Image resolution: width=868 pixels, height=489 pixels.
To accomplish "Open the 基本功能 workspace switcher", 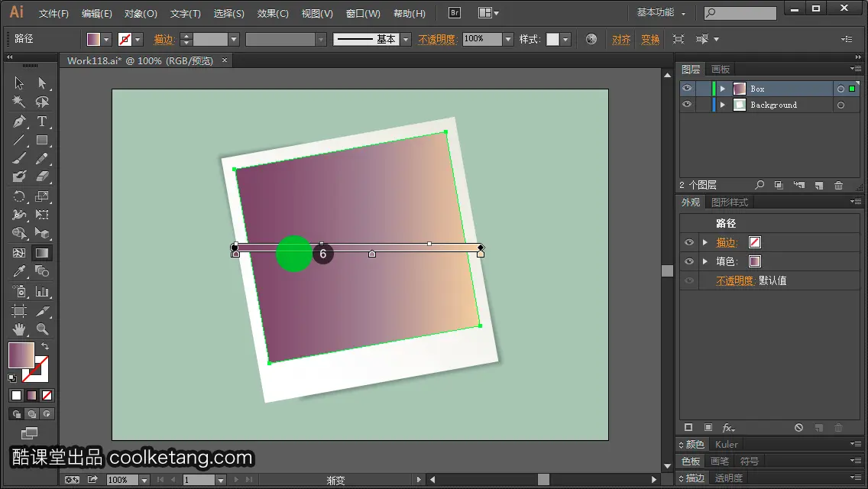I will tap(661, 12).
